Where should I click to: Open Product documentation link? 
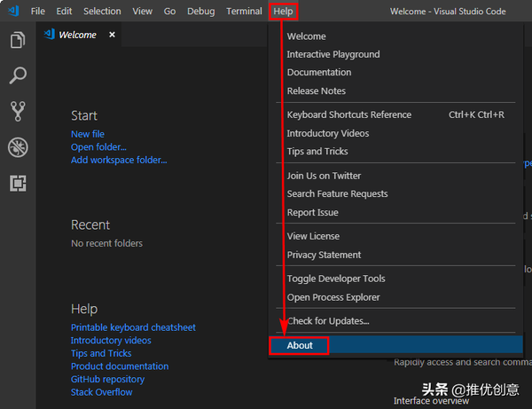[120, 366]
